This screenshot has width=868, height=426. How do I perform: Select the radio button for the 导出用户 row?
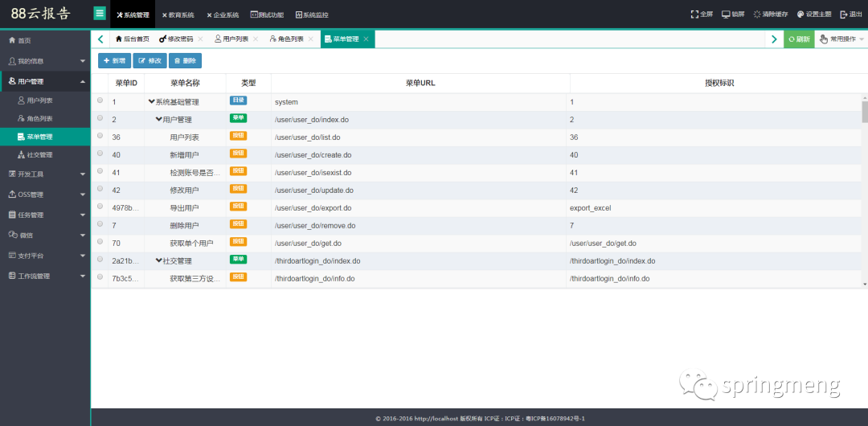100,206
